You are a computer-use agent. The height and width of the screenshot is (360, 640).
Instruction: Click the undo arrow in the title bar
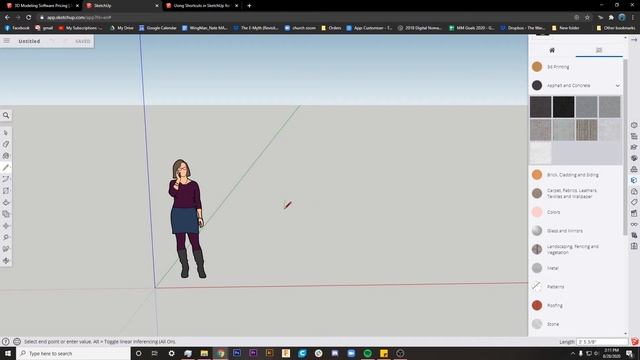52,41
